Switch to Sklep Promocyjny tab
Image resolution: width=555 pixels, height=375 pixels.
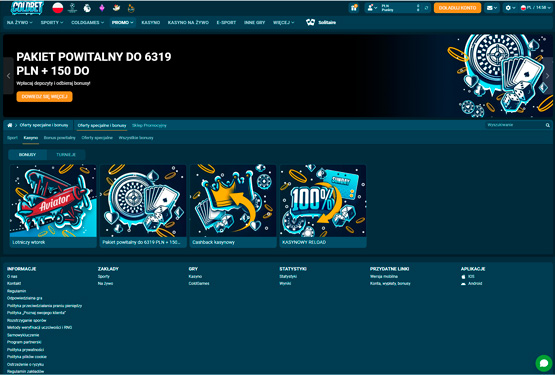[149, 125]
